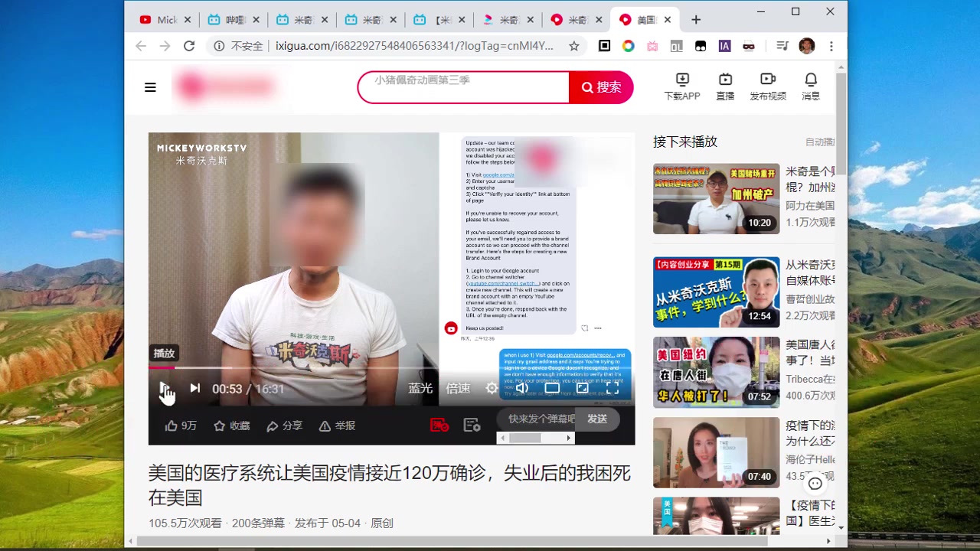Screen dimensions: 980x551
Task: Report the video via 举报
Action: [337, 425]
